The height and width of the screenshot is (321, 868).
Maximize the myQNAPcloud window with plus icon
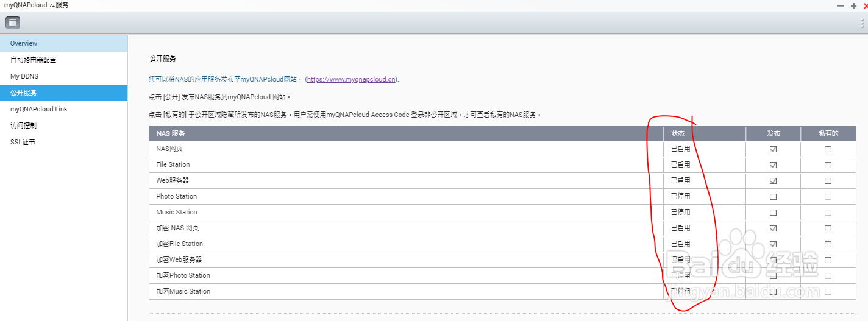(853, 5)
